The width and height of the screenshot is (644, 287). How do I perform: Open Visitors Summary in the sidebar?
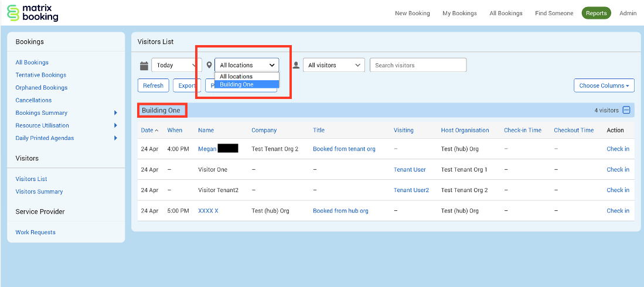39,192
